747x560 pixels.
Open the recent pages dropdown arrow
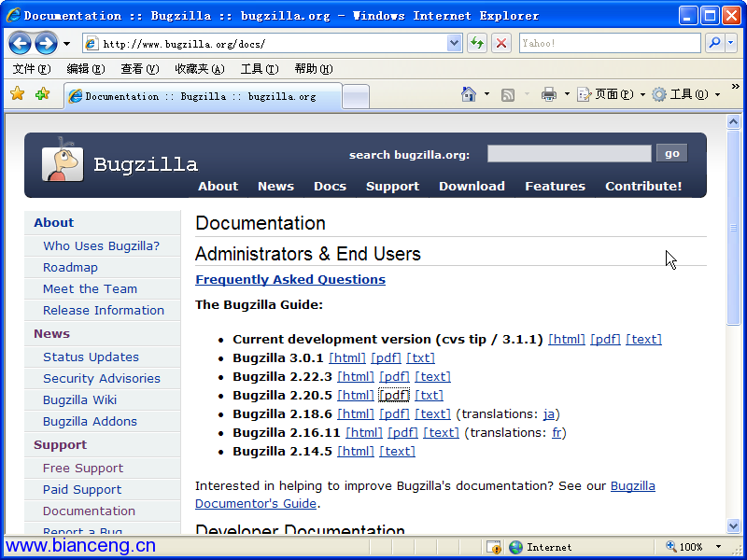66,44
